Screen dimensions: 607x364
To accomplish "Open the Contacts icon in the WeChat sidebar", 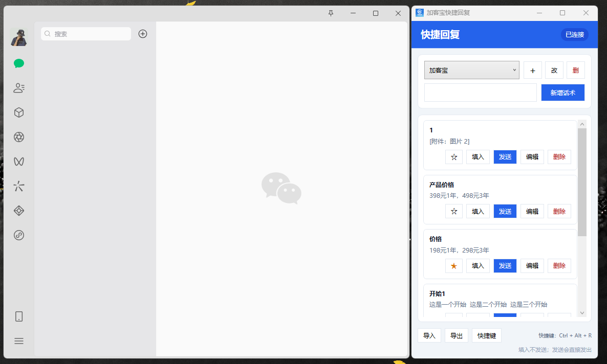I will click(x=18, y=88).
